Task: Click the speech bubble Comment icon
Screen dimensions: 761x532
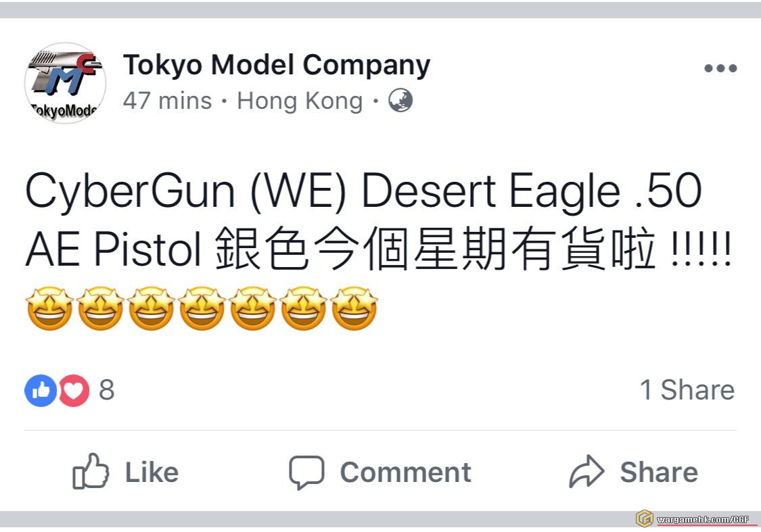Action: (x=306, y=471)
